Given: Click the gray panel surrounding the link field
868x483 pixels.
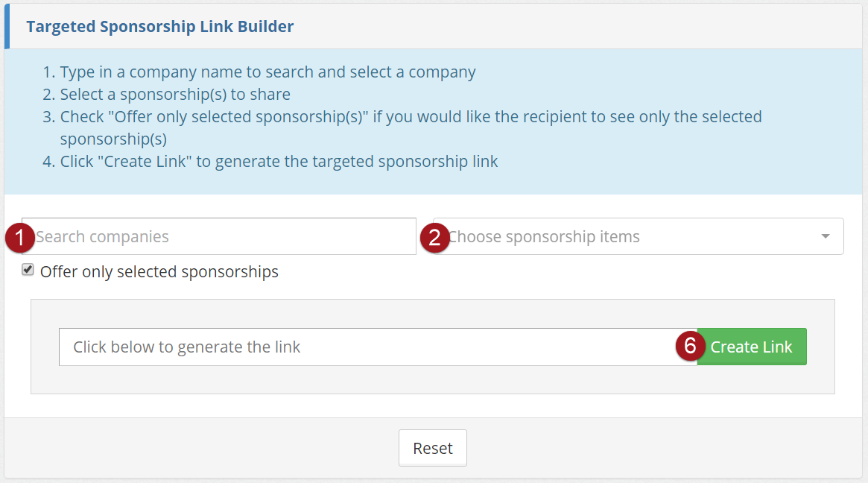Looking at the screenshot, I should 432,380.
